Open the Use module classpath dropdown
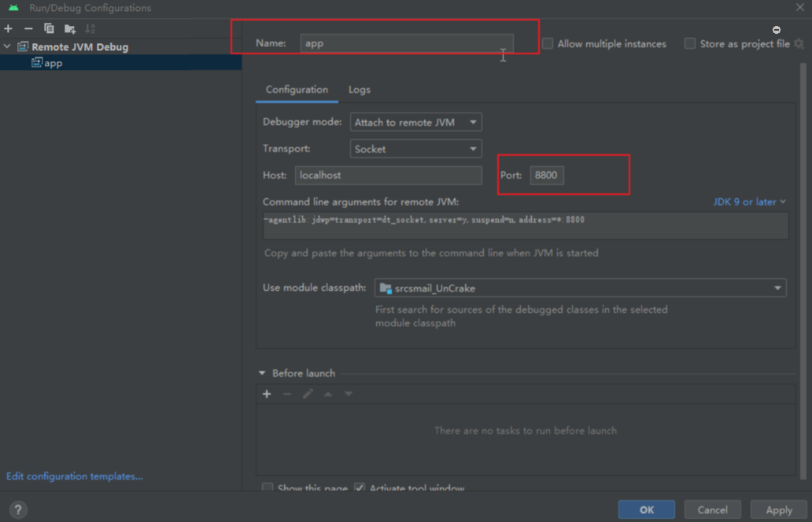Viewport: 812px width, 522px height. click(x=580, y=289)
